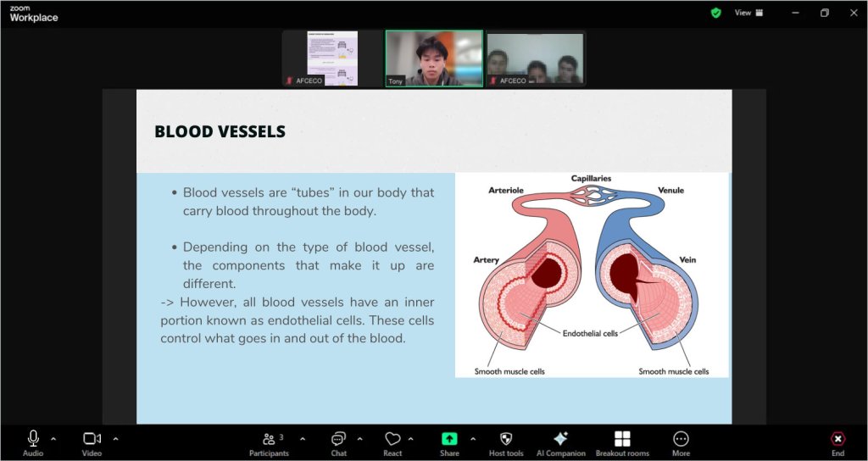Click the green encryption shield icon
Screen dimensions: 868x461
tap(715, 13)
